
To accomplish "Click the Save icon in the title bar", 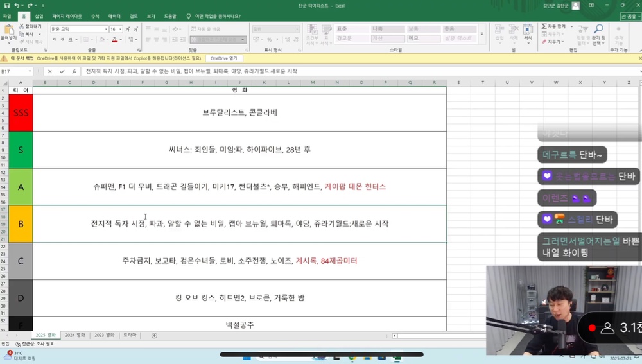I will coord(7,5).
